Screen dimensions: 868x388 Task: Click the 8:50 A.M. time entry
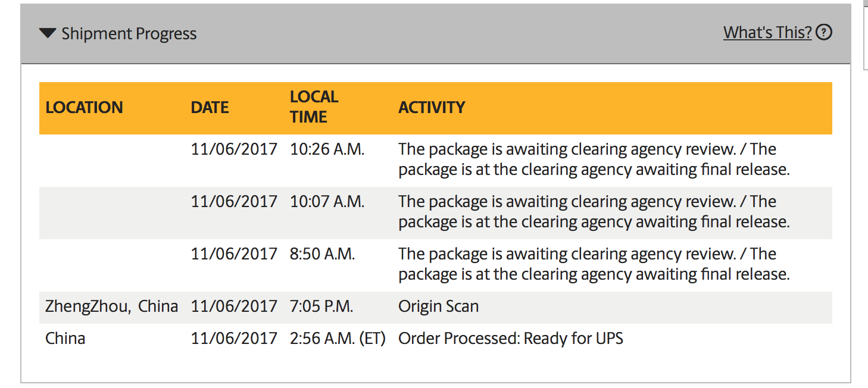pos(322,254)
